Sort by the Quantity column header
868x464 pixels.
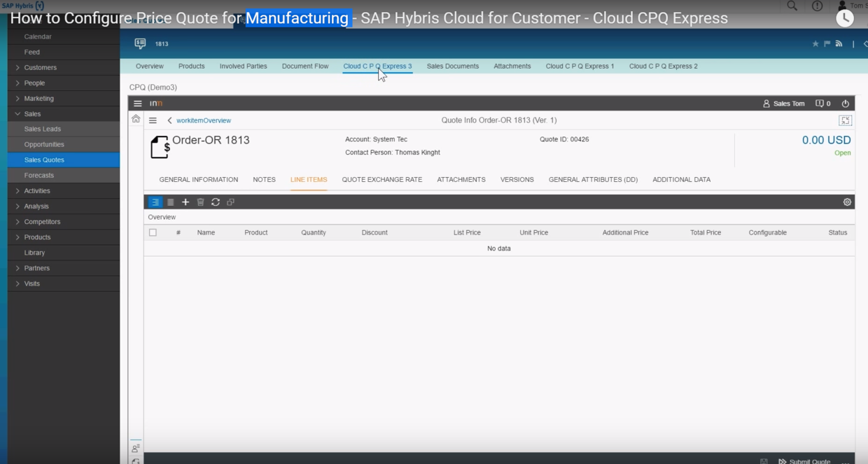coord(314,232)
